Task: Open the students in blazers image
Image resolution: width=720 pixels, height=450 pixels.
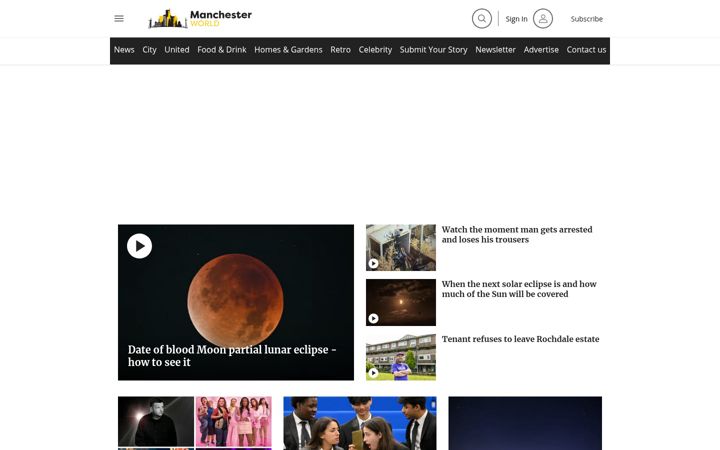Action: [360, 423]
